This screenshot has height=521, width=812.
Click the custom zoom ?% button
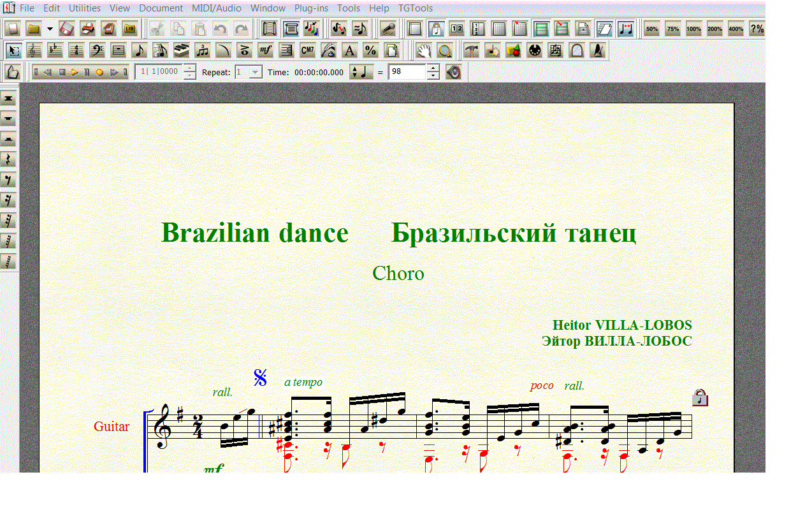click(x=757, y=29)
